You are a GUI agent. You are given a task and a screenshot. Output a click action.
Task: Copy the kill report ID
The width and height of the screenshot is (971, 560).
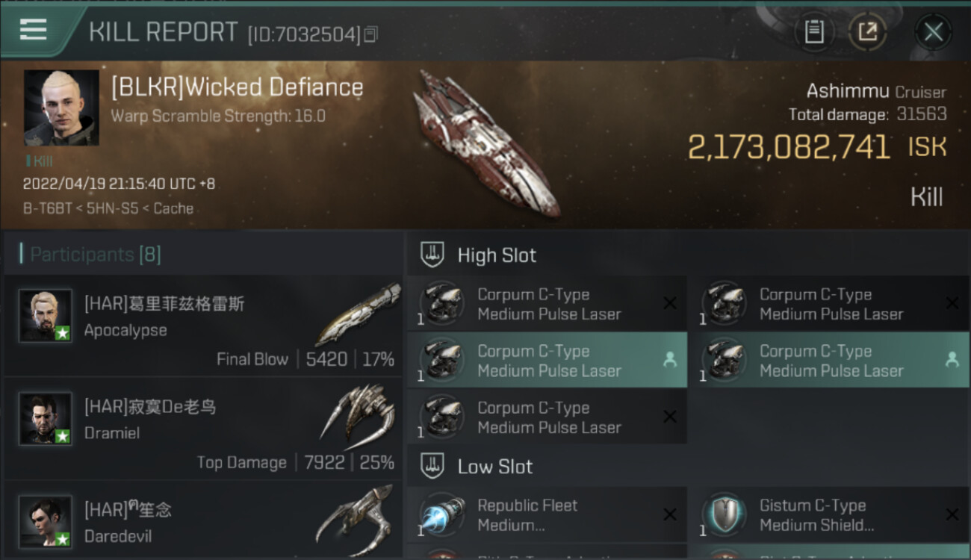pyautogui.click(x=371, y=34)
